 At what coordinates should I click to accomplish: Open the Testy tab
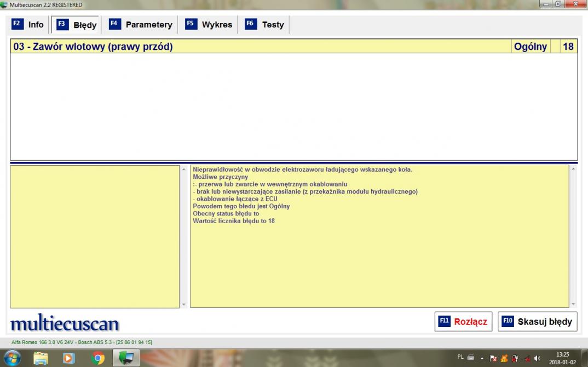(x=264, y=25)
